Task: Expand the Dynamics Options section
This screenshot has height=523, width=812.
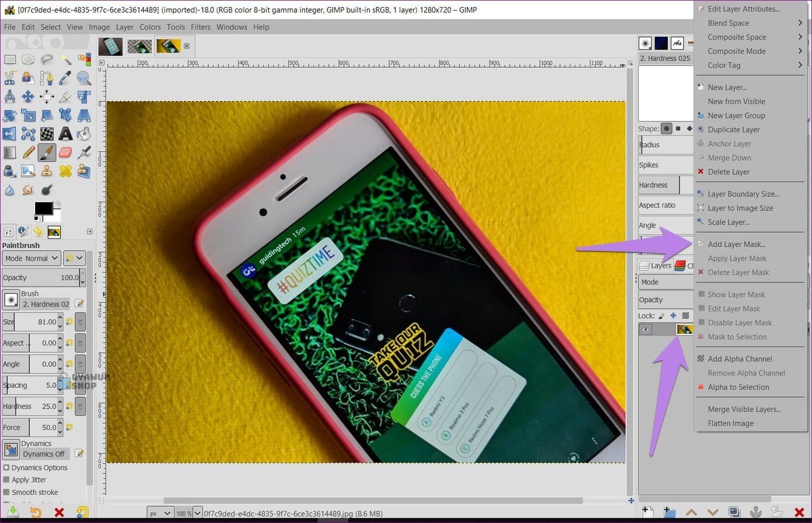Action: click(x=35, y=468)
